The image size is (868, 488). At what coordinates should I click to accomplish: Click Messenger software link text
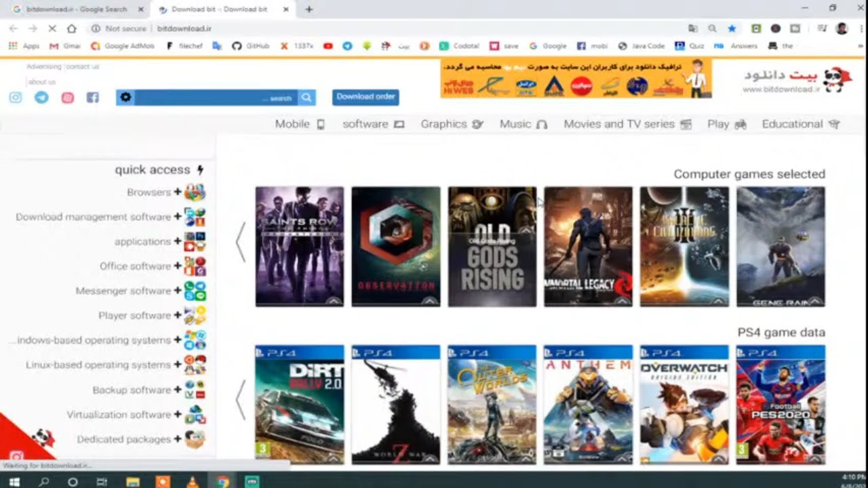(x=123, y=291)
